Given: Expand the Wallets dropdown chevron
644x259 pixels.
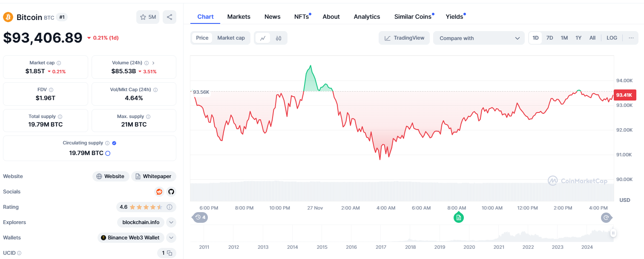Looking at the screenshot, I should [171, 238].
